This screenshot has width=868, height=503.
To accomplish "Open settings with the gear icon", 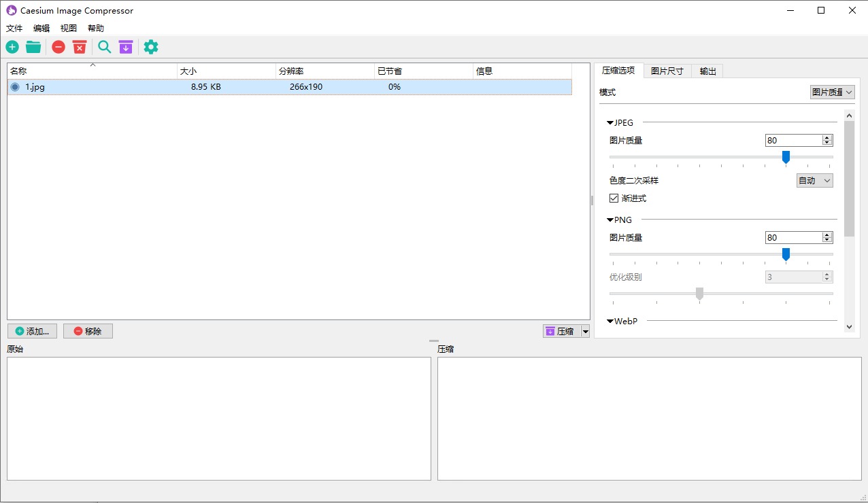I will click(x=151, y=47).
